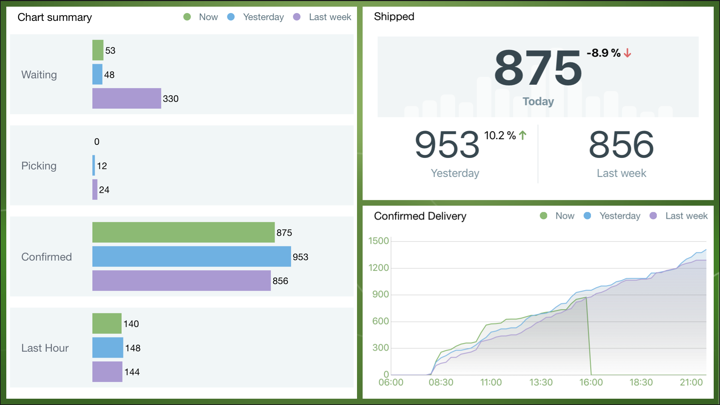Click the Last week label under 856

pyautogui.click(x=621, y=173)
